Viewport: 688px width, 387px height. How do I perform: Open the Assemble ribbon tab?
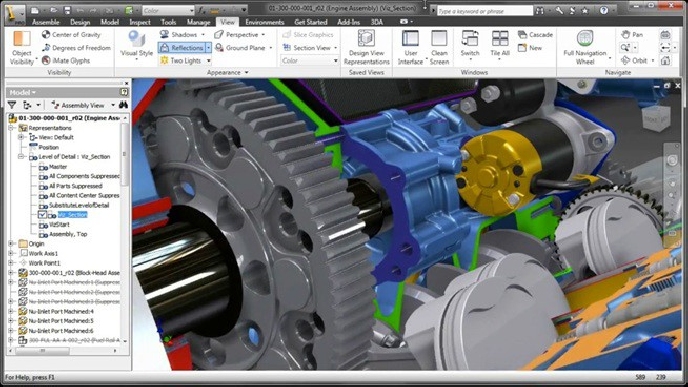point(45,22)
